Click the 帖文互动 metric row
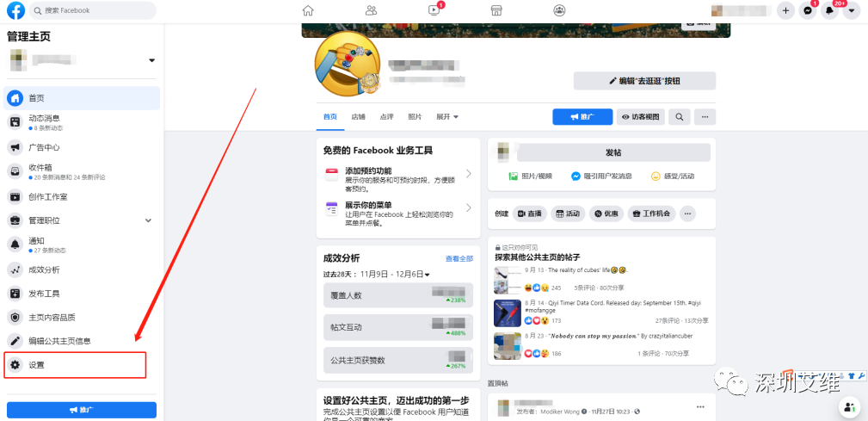Screen dimensions: 868x421 coord(398,327)
